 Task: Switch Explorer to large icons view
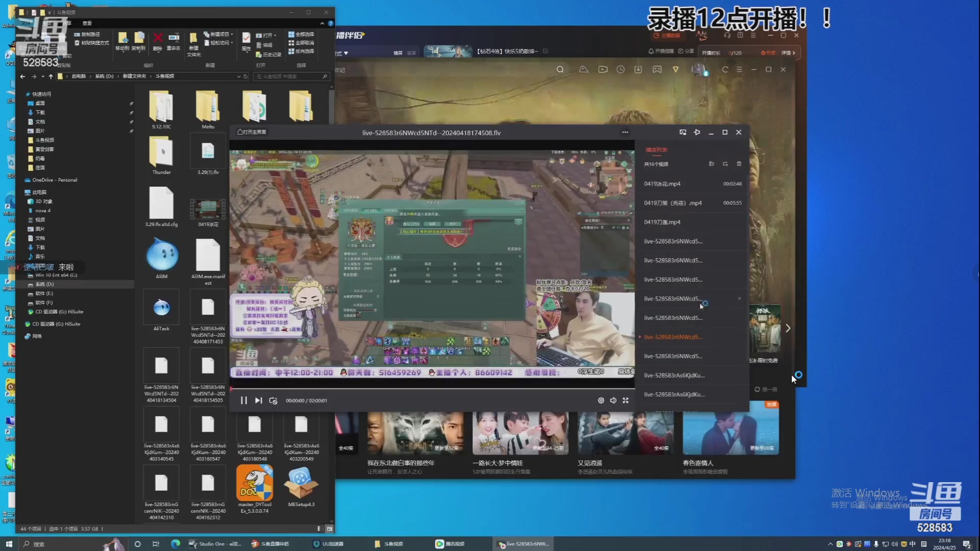pos(329,529)
